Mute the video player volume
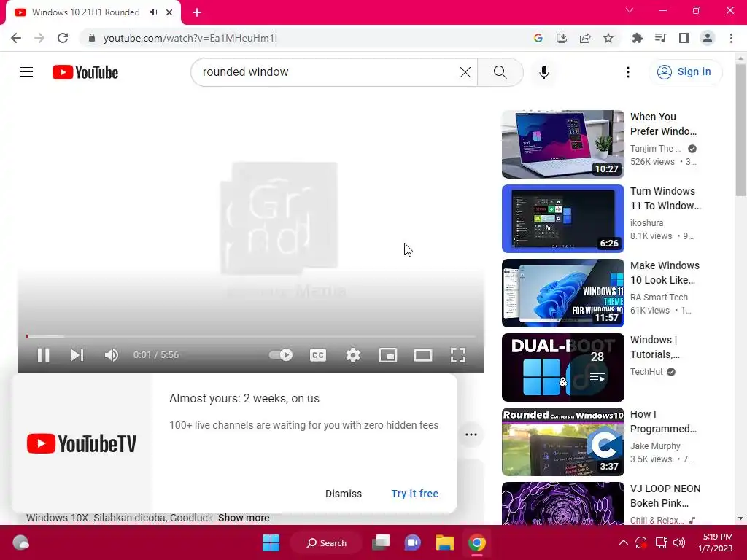The width and height of the screenshot is (747, 560). 111,355
